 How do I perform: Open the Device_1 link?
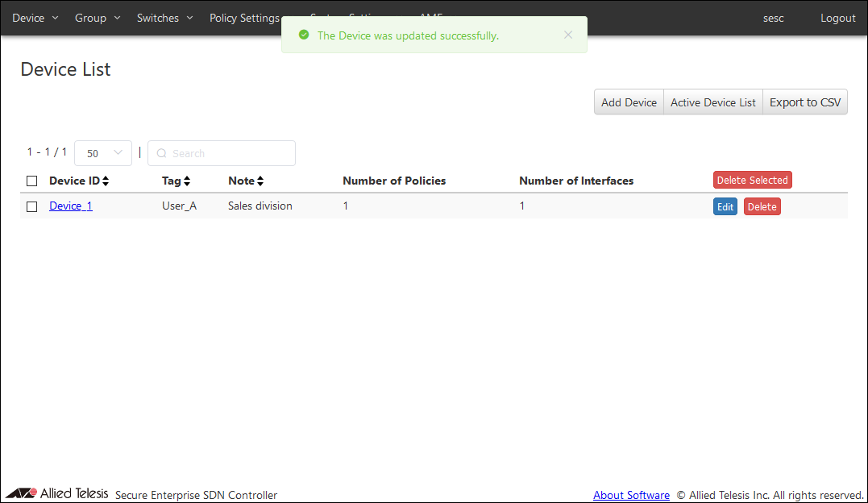point(71,206)
